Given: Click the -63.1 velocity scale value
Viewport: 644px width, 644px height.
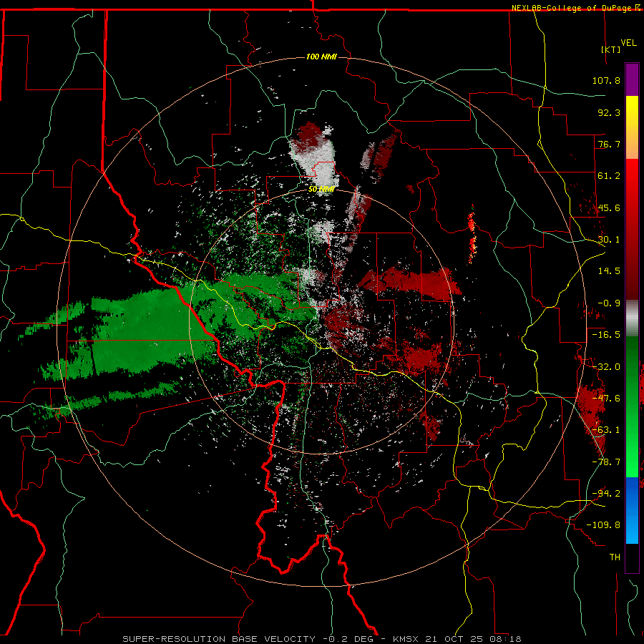Looking at the screenshot, I should tap(606, 430).
